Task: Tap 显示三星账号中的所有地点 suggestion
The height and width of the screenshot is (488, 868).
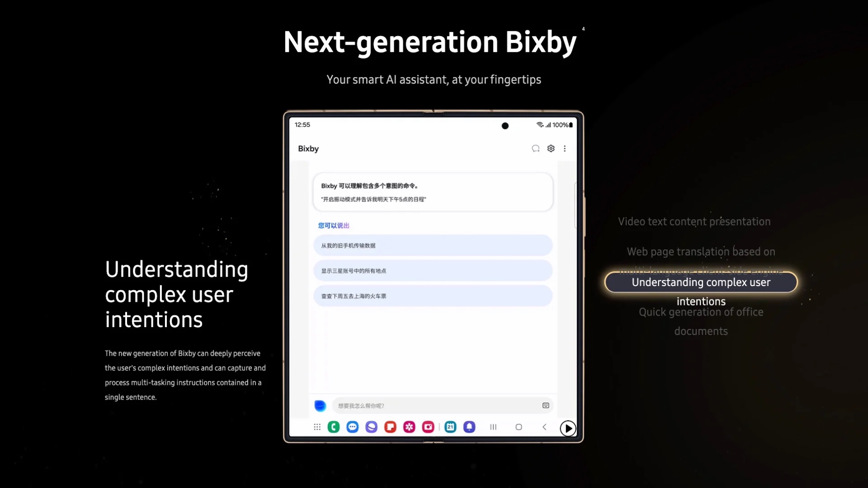Action: point(434,271)
